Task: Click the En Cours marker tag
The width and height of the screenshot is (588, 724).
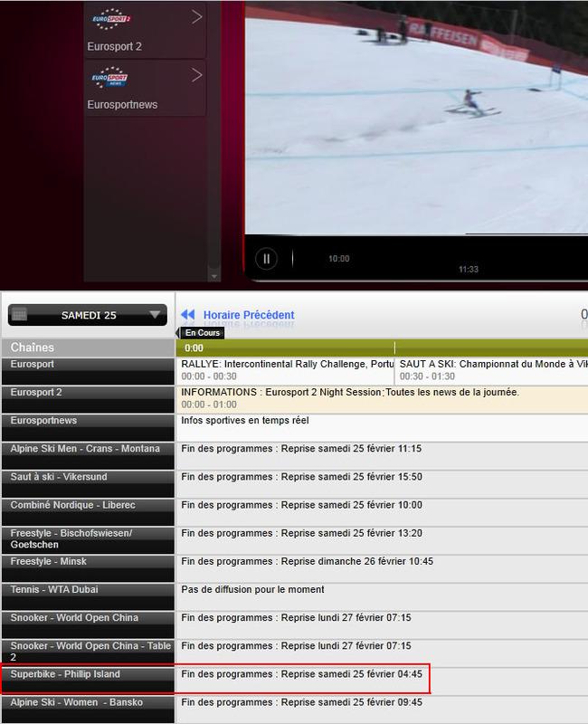Action: [202, 332]
